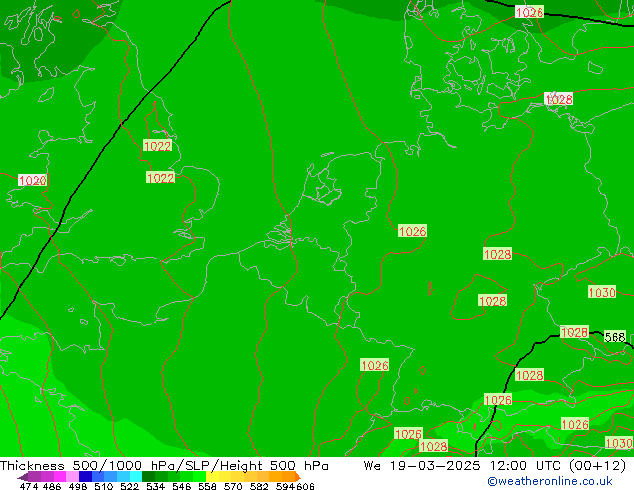Click the legend value 498
The height and width of the screenshot is (490, 634).
point(78,486)
